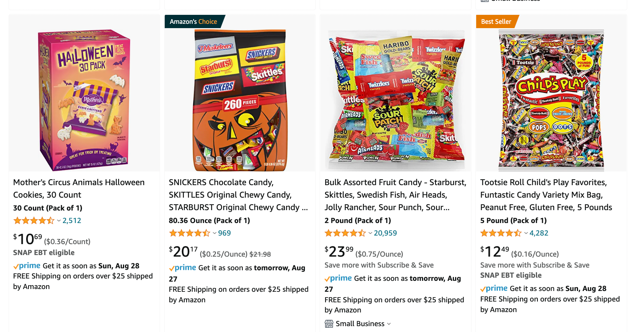Click the Amazon's Choice badge

(x=194, y=21)
